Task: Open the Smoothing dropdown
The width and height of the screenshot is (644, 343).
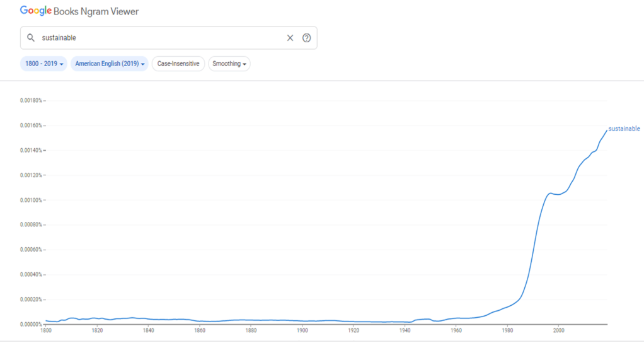Action: coord(229,64)
